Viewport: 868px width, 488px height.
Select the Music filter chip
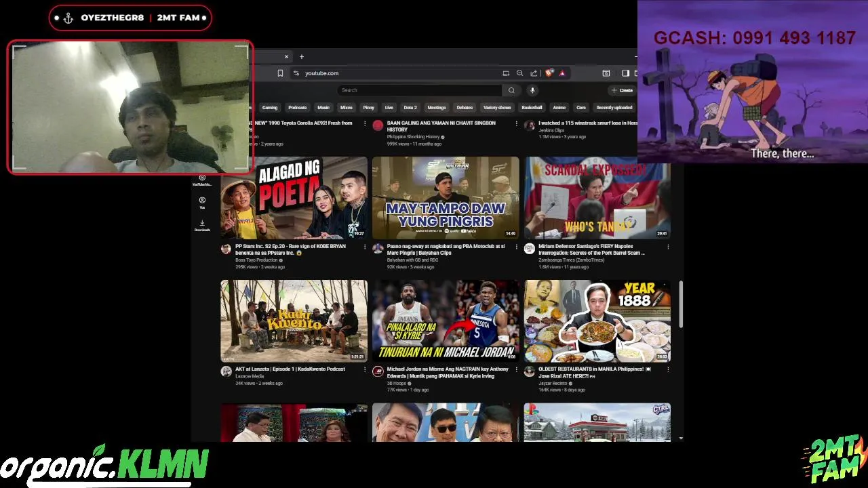323,108
